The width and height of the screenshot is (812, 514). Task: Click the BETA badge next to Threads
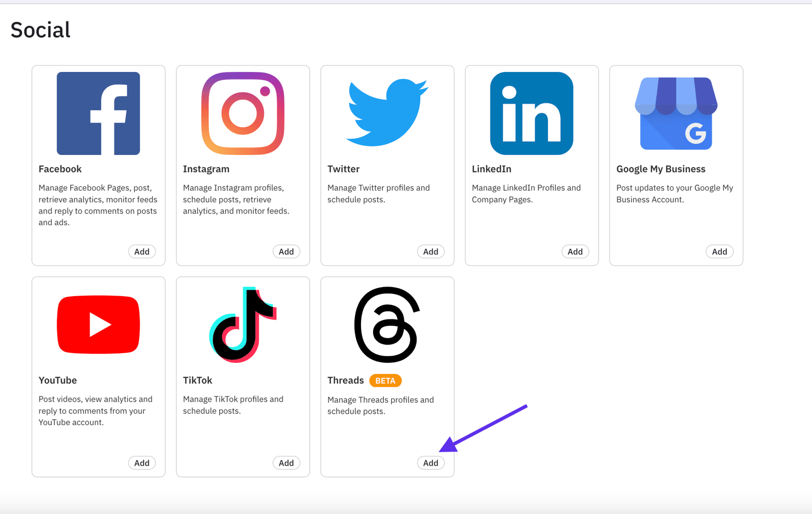pyautogui.click(x=385, y=380)
